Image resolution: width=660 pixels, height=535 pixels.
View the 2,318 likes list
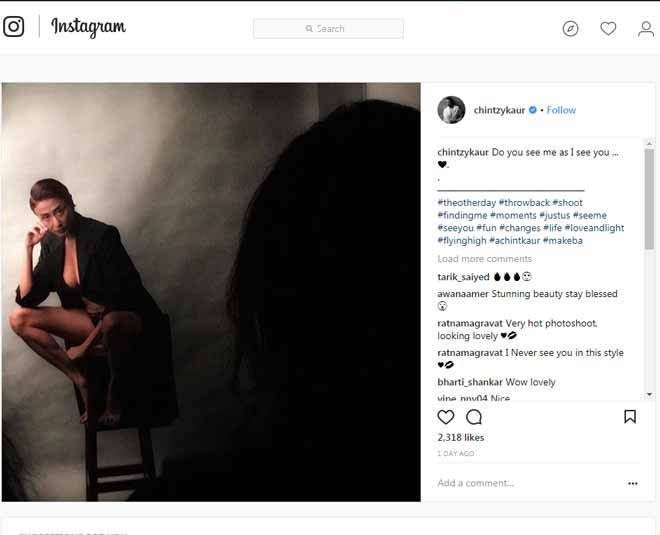pyautogui.click(x=460, y=438)
